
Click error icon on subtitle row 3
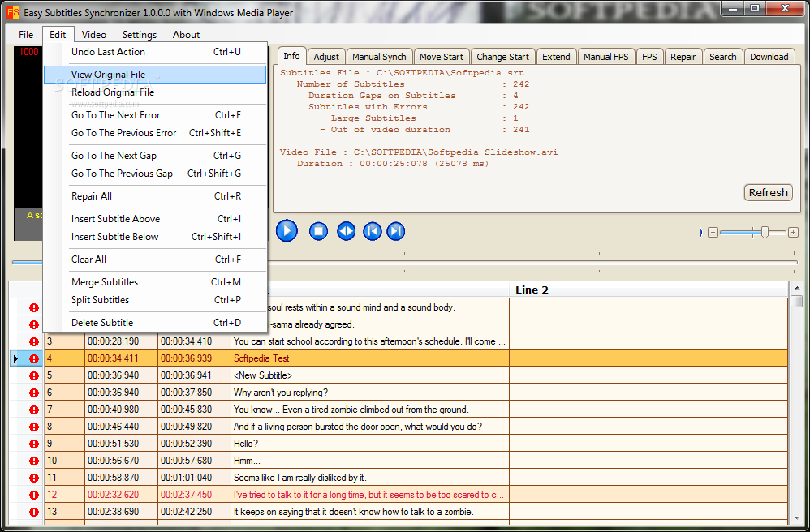click(x=34, y=341)
